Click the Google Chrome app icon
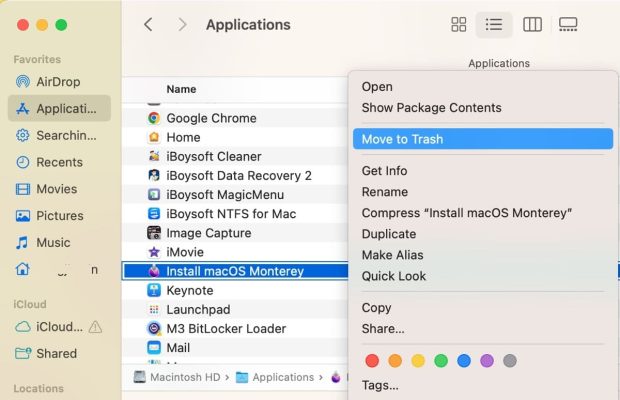 [x=154, y=118]
